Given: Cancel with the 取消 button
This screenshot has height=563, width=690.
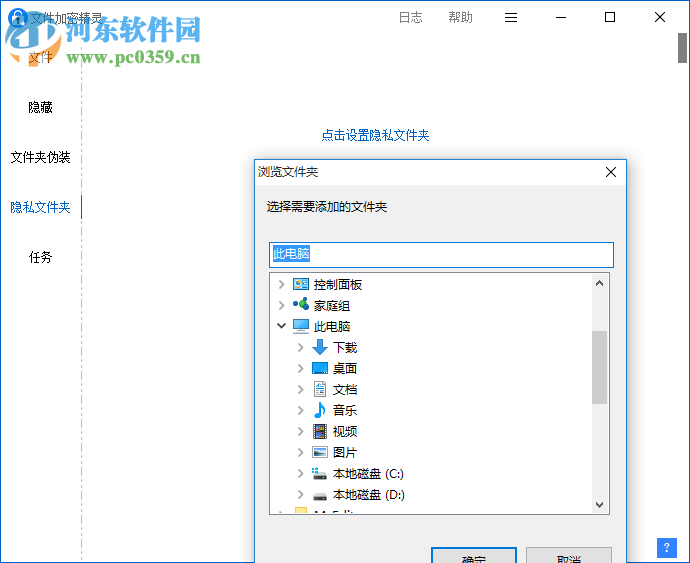Looking at the screenshot, I should pos(569,556).
